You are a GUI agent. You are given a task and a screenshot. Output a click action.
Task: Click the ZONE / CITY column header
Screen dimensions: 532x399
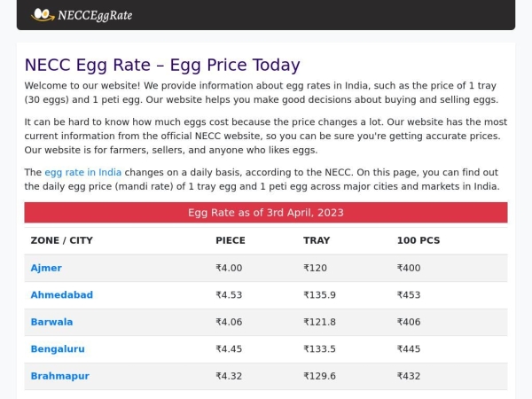tap(61, 240)
